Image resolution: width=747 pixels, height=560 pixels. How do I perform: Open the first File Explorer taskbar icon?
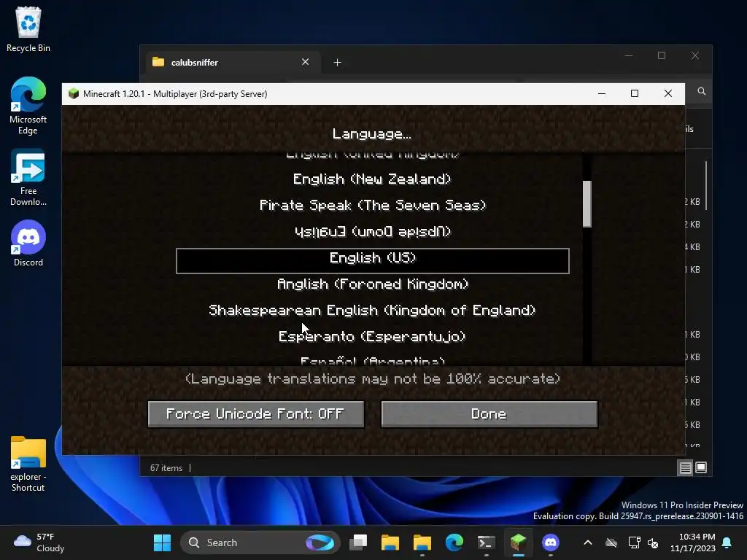coord(390,542)
